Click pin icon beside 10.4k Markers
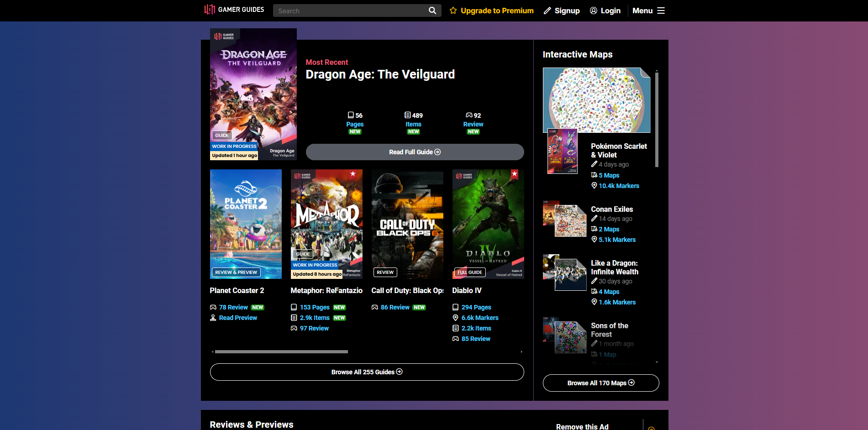The height and width of the screenshot is (430, 868). (x=594, y=185)
